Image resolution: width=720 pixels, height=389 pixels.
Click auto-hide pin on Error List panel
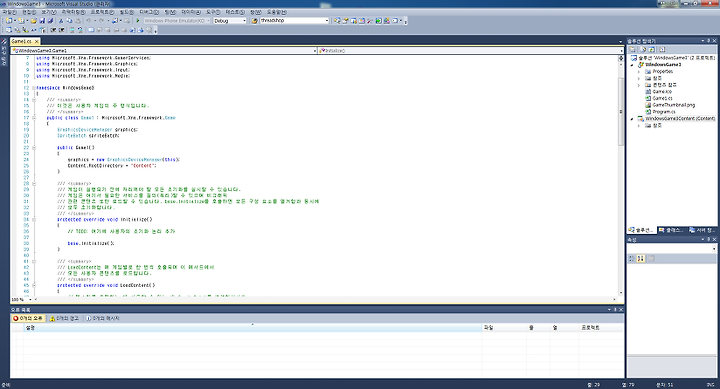[615, 310]
